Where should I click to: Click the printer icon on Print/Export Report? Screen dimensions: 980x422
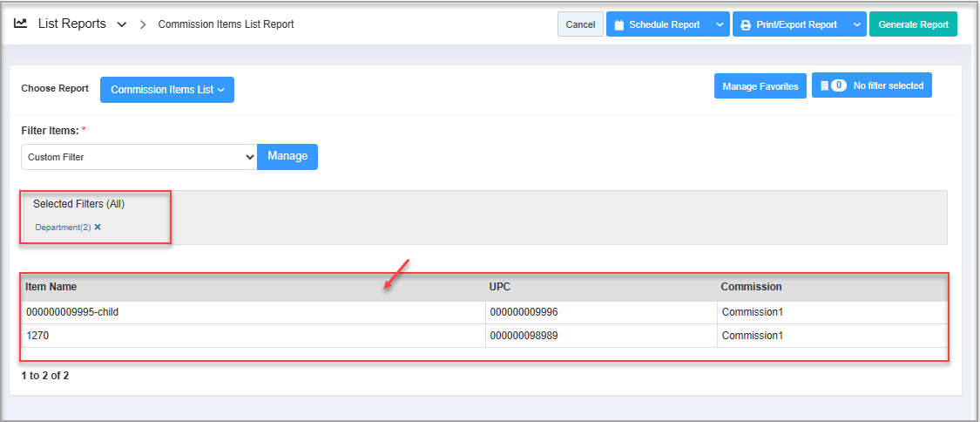746,25
